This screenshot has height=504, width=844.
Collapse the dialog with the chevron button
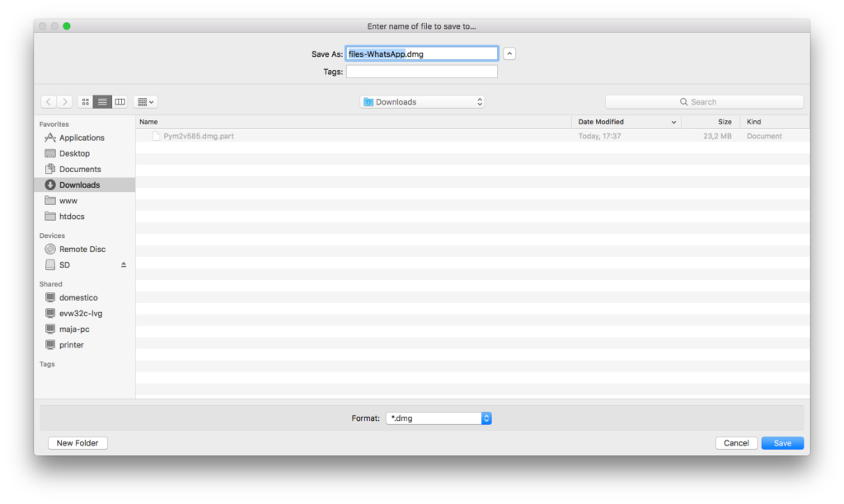[509, 54]
